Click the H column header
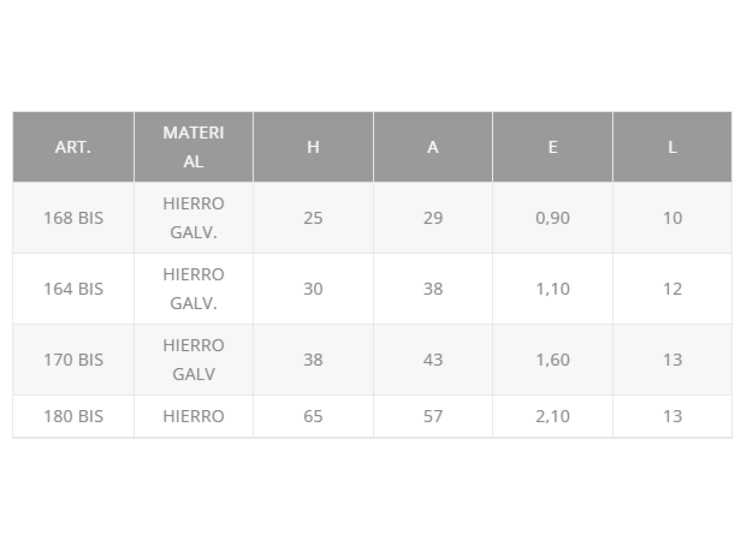 (313, 147)
